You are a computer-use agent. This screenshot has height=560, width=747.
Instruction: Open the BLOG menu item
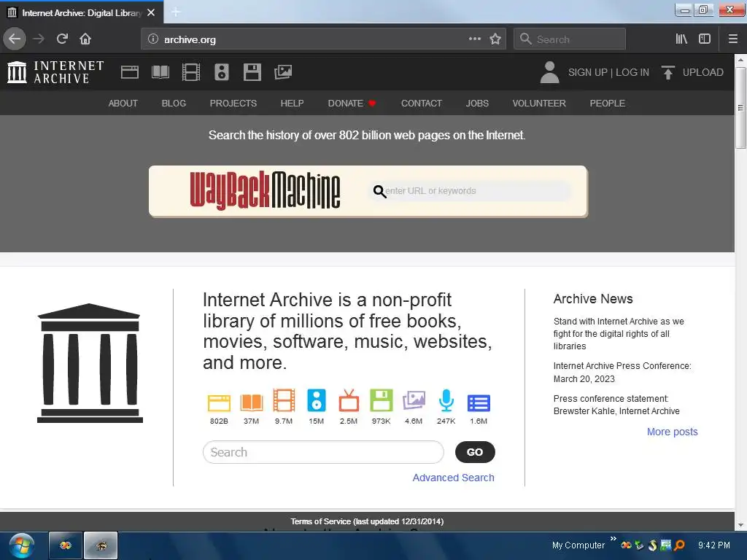(174, 104)
